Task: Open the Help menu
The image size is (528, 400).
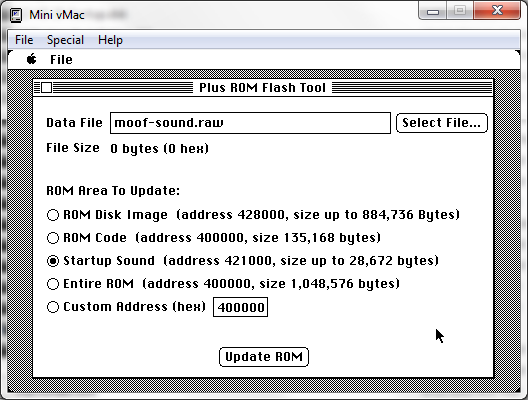Action: 110,40
